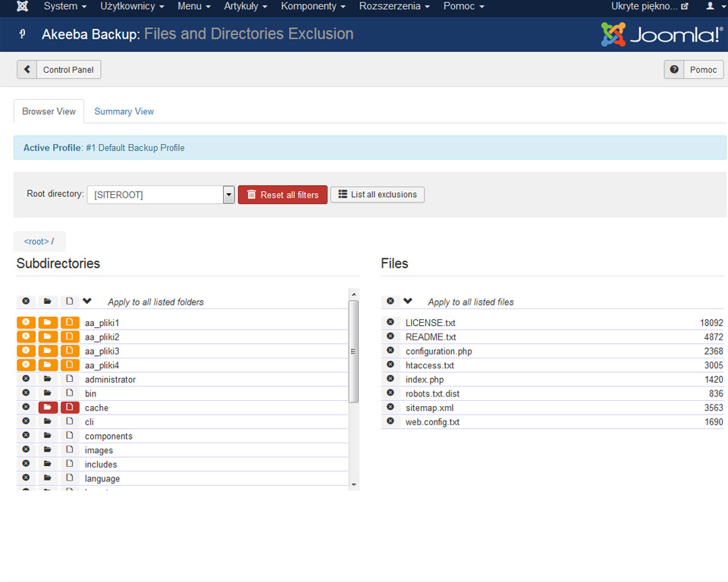Open the Root directory [SITEROOT] dropdown
Screen dimensions: 728x582
point(161,195)
